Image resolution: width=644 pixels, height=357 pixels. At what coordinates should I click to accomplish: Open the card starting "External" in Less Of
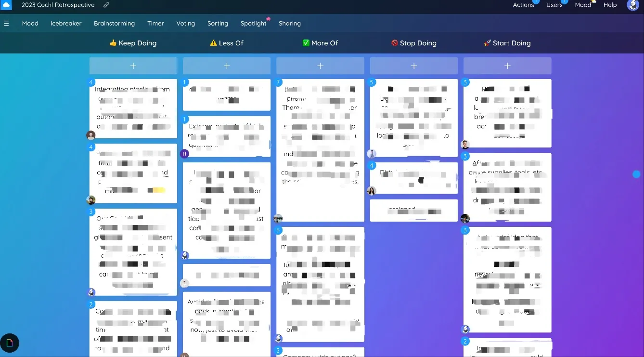click(x=227, y=136)
